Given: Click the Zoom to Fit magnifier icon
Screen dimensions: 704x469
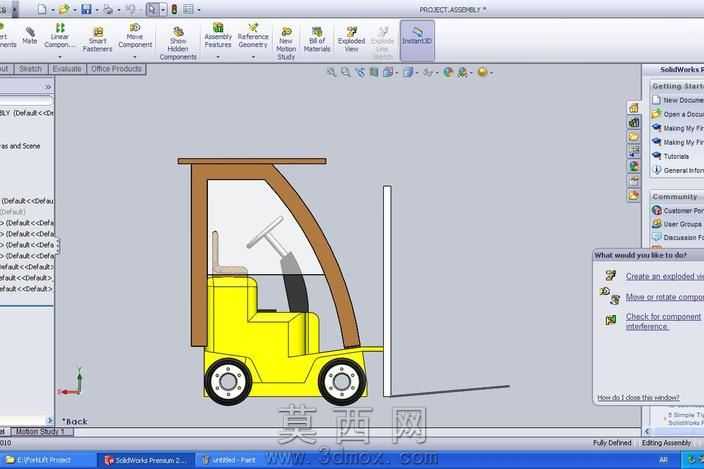Looking at the screenshot, I should tap(331, 72).
